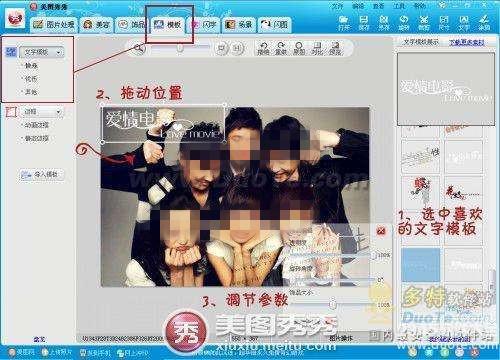Image resolution: width=500 pixels, height=360 pixels.
Task: Select the large text template preview thumbnail
Action: click(x=446, y=89)
